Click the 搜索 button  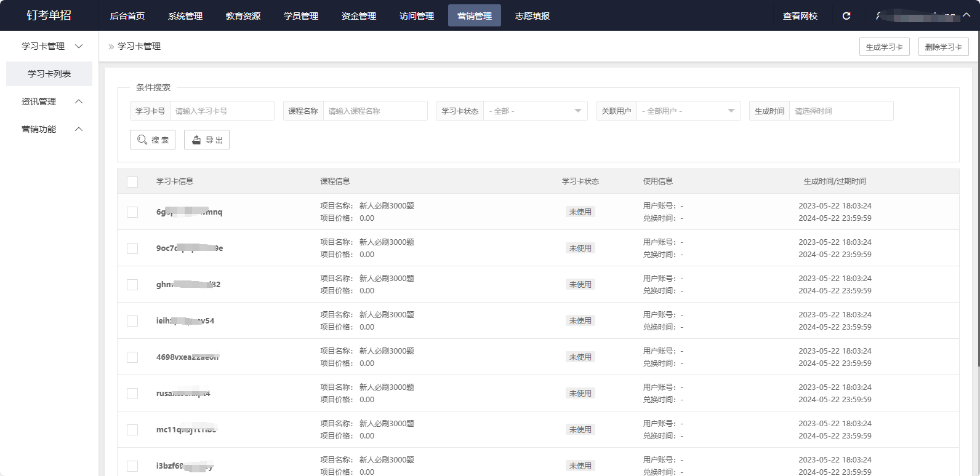tap(153, 140)
